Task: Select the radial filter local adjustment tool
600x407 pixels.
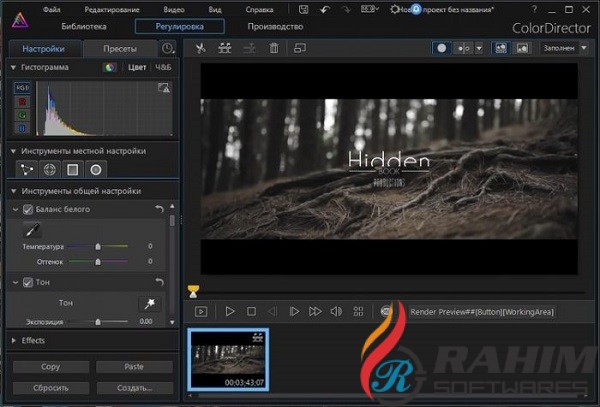Action: (95, 170)
